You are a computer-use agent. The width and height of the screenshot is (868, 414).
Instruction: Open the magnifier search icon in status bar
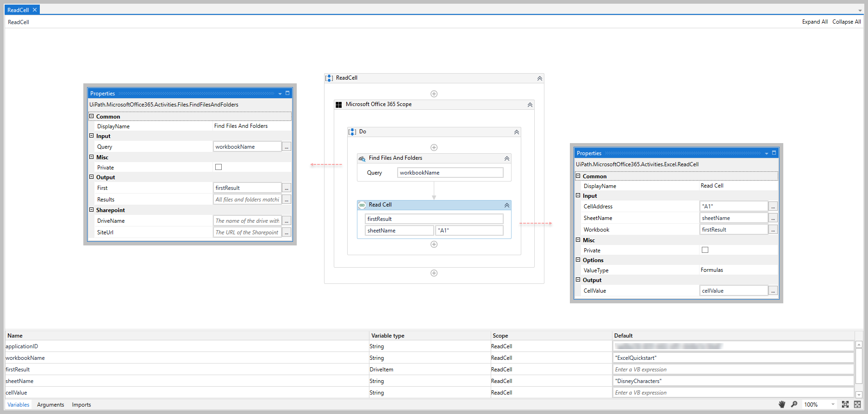tap(794, 404)
